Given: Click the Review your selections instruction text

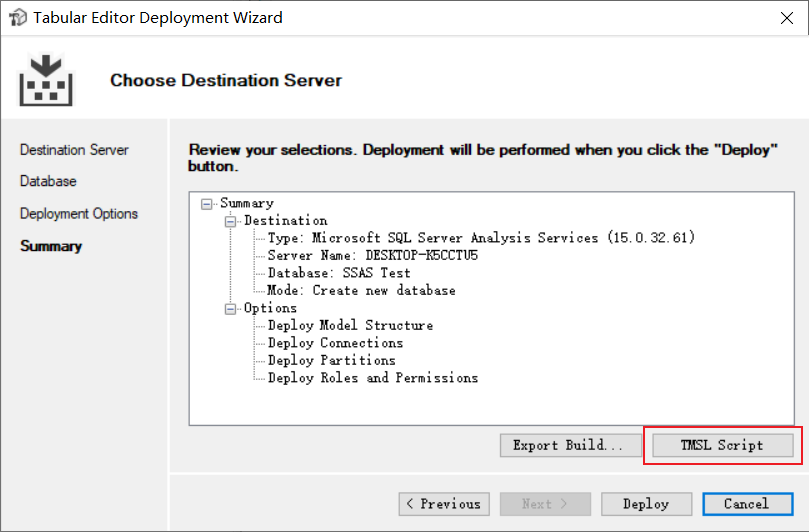Looking at the screenshot, I should click(483, 158).
